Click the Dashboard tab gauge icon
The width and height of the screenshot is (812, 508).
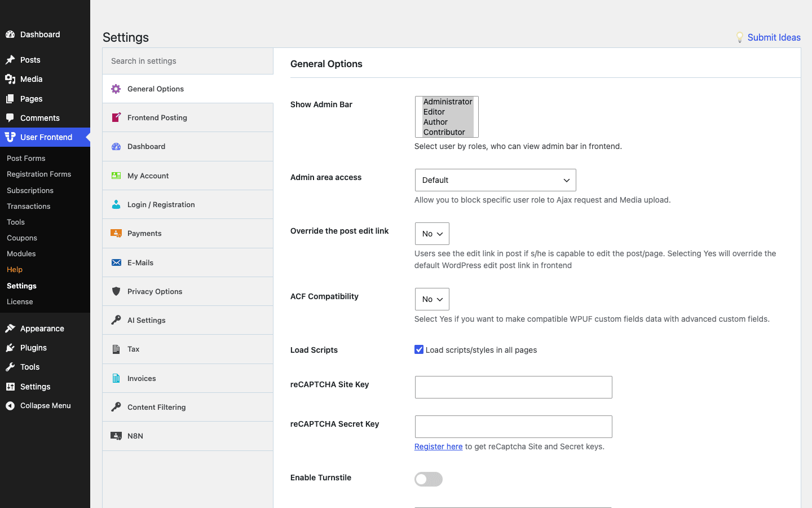(x=116, y=146)
